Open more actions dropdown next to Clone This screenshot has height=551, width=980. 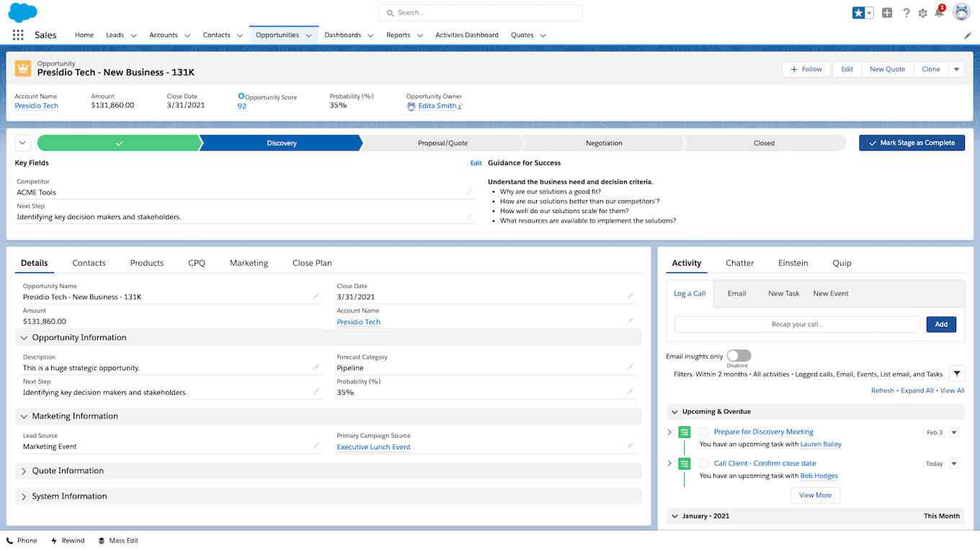[x=956, y=69]
